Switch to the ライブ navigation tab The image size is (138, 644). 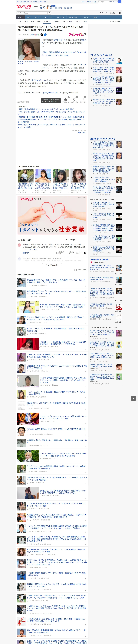coord(37,17)
